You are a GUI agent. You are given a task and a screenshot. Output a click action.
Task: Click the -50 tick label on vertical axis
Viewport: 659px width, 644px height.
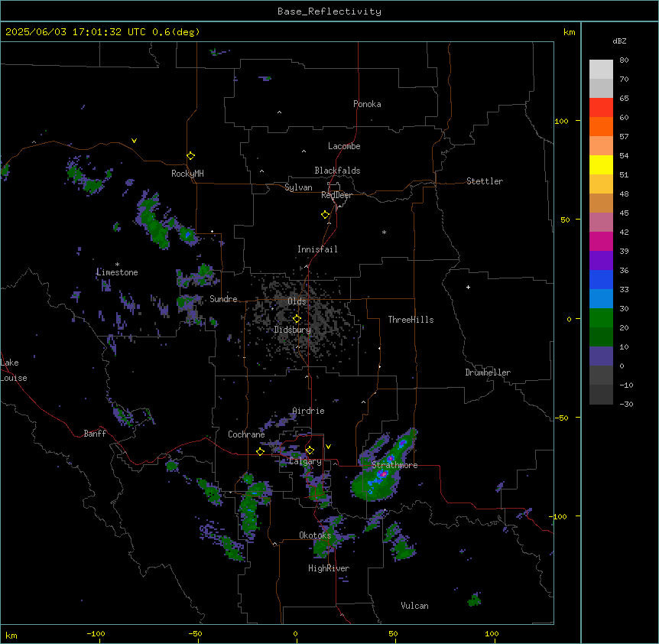(561, 418)
